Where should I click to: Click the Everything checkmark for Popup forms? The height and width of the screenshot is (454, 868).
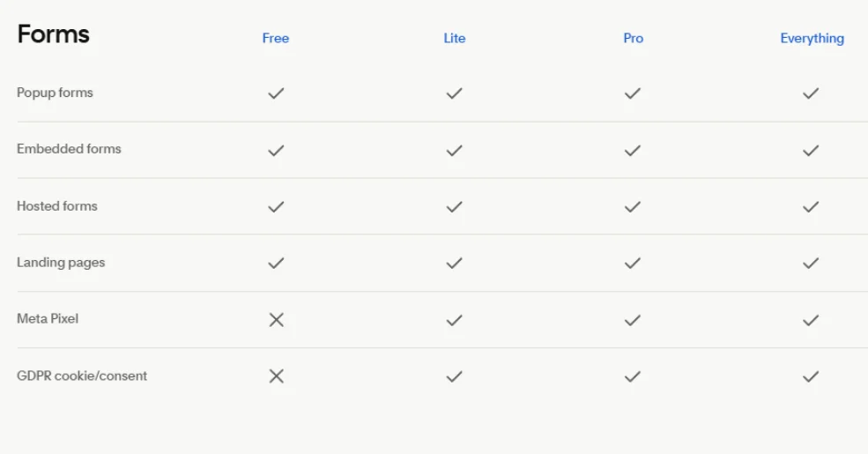[811, 93]
